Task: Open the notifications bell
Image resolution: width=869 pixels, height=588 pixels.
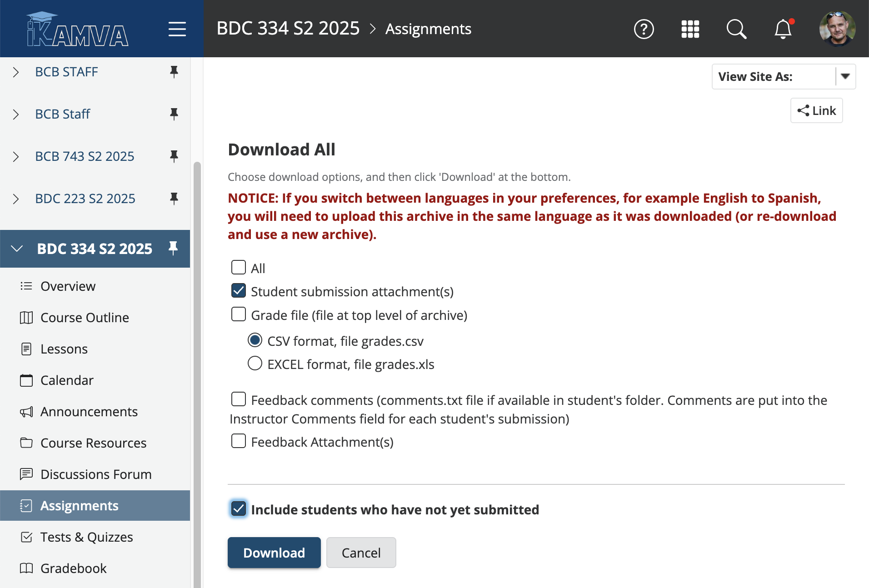Action: [783, 30]
